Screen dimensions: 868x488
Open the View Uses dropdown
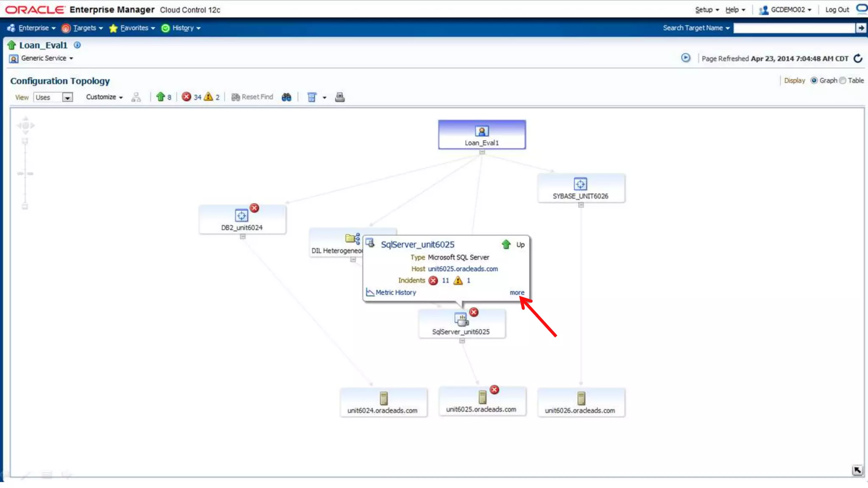pos(53,97)
